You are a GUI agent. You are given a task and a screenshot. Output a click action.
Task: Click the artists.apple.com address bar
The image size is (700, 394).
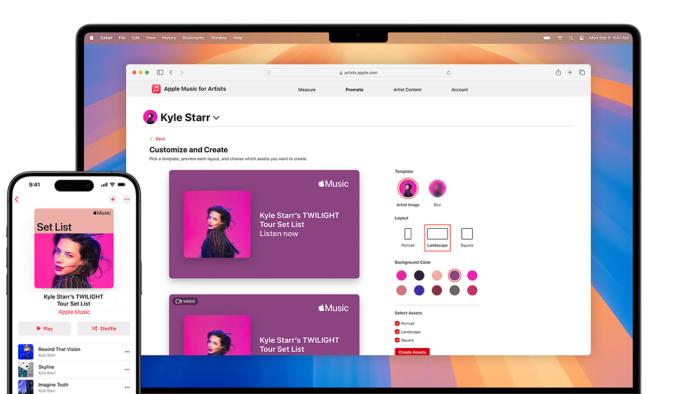pyautogui.click(x=358, y=73)
